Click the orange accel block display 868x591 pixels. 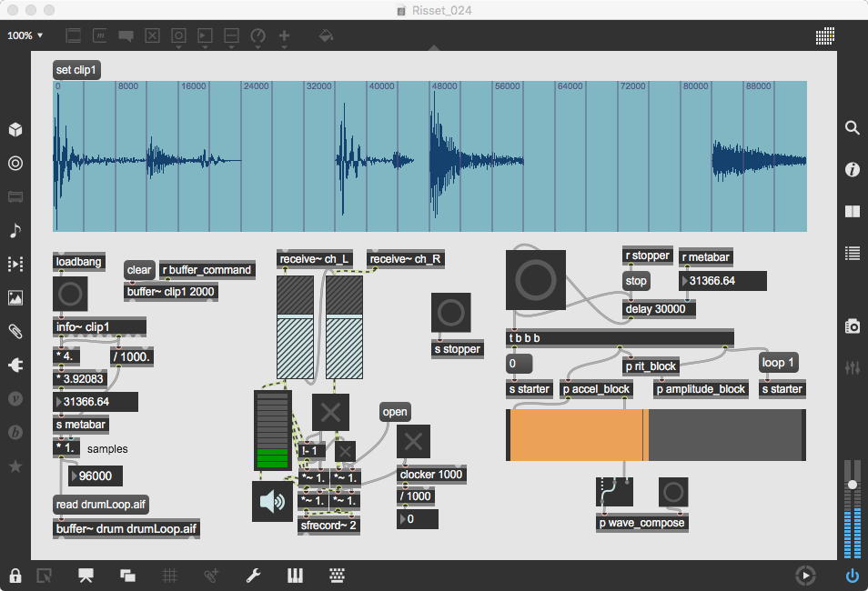pos(577,435)
